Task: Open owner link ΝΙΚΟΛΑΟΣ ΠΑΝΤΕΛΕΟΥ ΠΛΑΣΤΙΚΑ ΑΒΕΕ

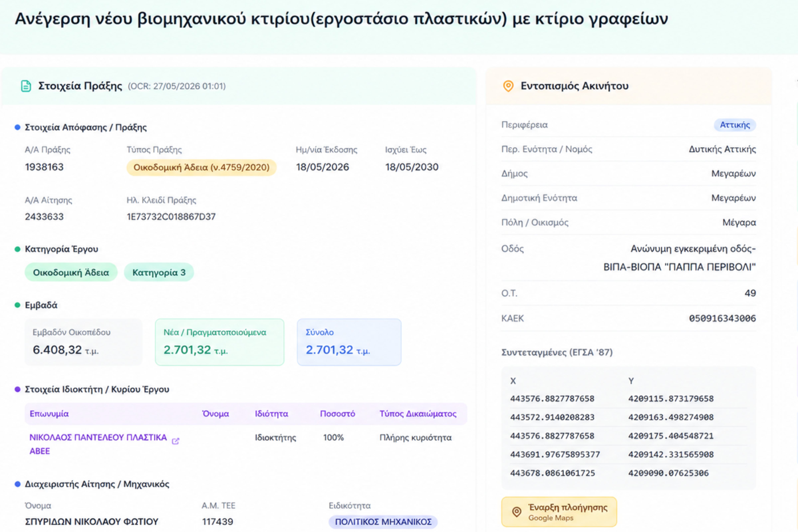Action: point(98,444)
